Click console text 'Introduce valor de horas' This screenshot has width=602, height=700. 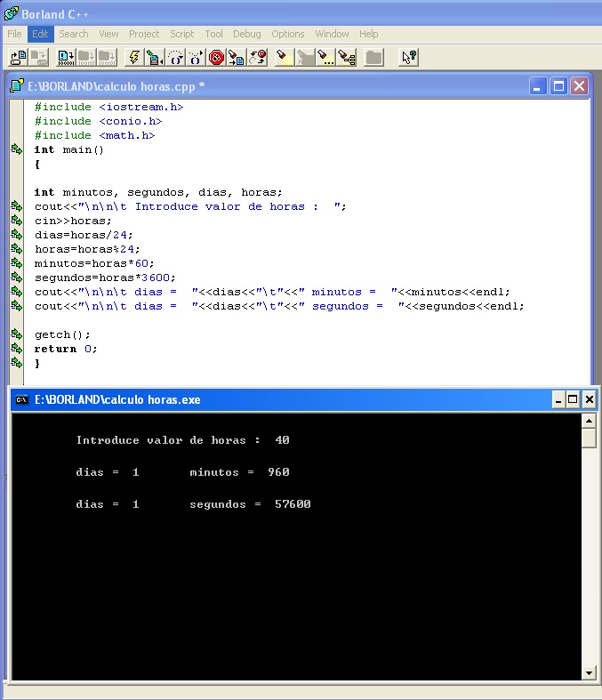tap(161, 440)
